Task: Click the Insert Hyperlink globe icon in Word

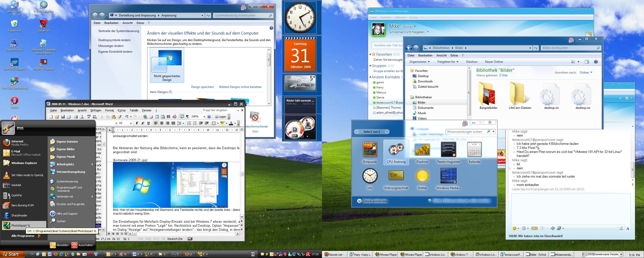Action: pos(145,117)
